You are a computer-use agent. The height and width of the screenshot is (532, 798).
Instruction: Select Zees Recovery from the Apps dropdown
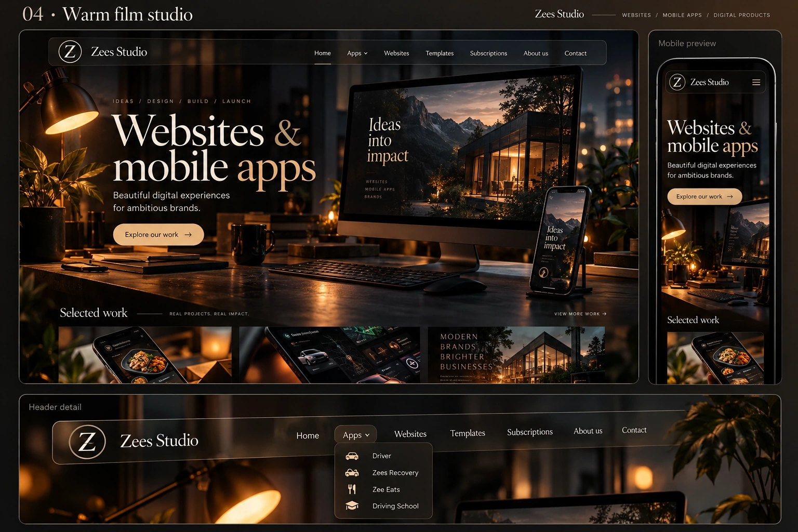point(383,473)
